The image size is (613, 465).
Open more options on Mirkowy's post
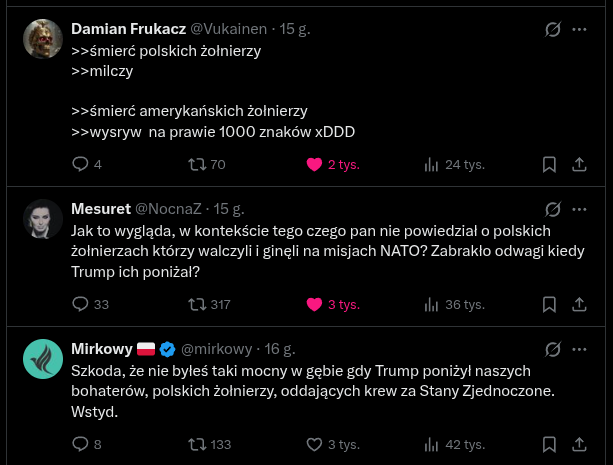[x=579, y=349]
